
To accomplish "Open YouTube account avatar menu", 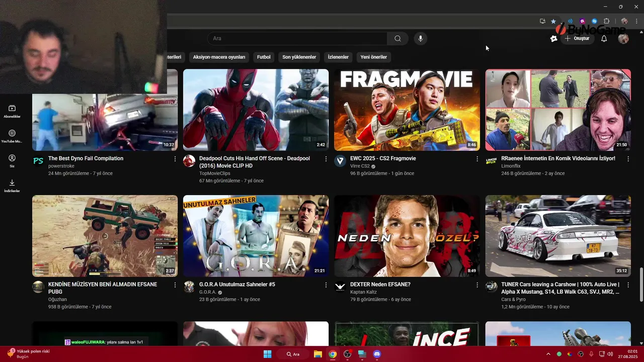I will [x=623, y=39].
